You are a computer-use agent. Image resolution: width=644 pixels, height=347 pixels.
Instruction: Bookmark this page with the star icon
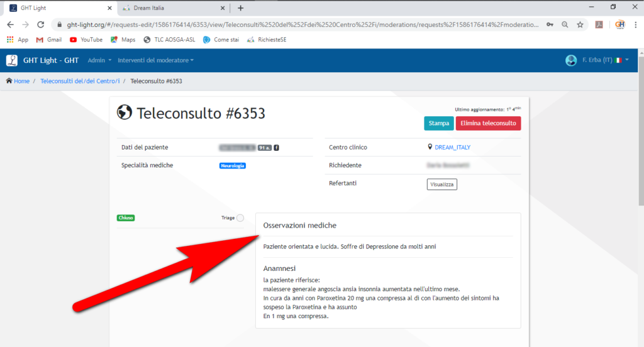point(580,25)
